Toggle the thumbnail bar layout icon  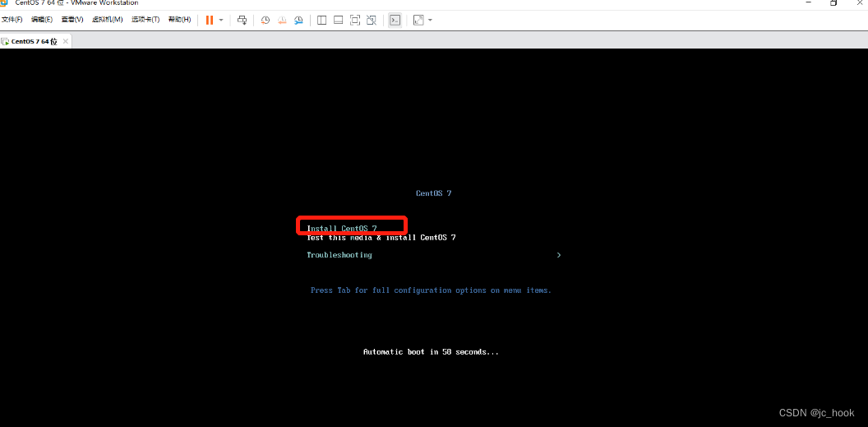338,20
